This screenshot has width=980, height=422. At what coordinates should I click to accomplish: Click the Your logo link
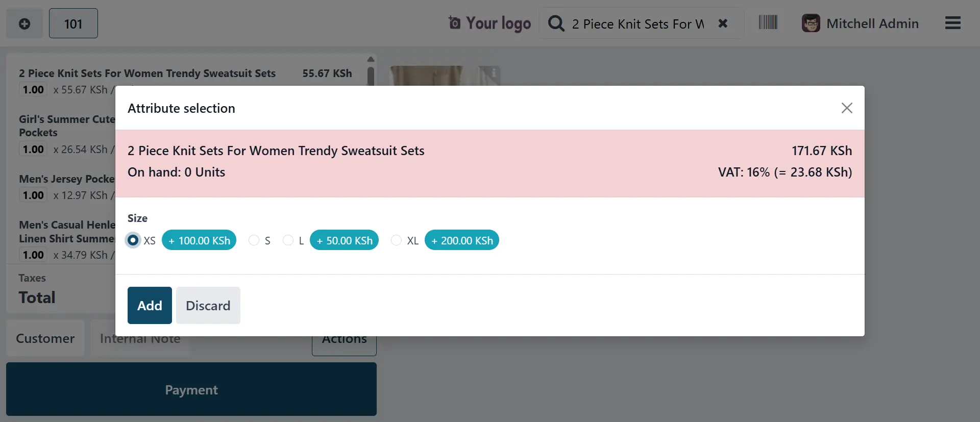pos(489,23)
